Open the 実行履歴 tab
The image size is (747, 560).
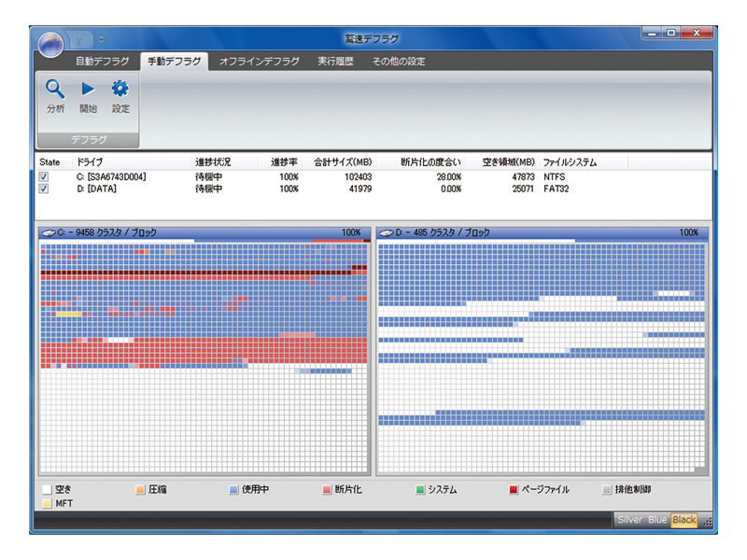tap(335, 62)
